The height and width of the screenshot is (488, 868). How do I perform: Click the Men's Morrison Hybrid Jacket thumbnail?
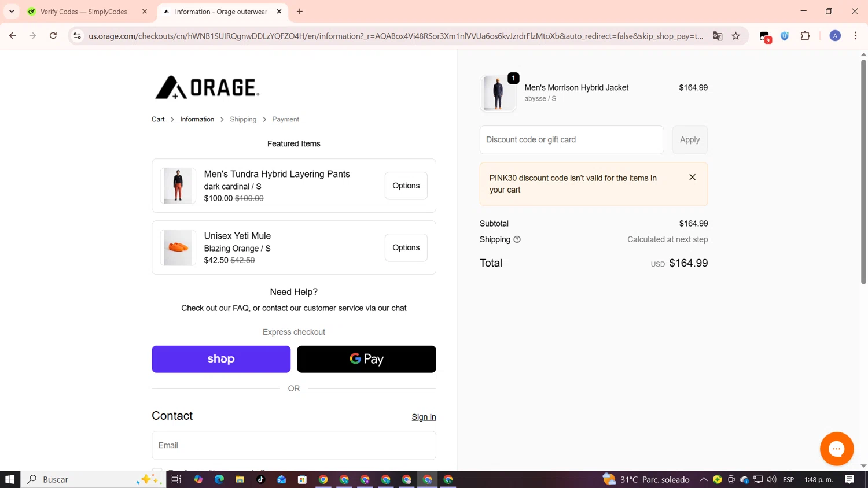[x=498, y=93]
